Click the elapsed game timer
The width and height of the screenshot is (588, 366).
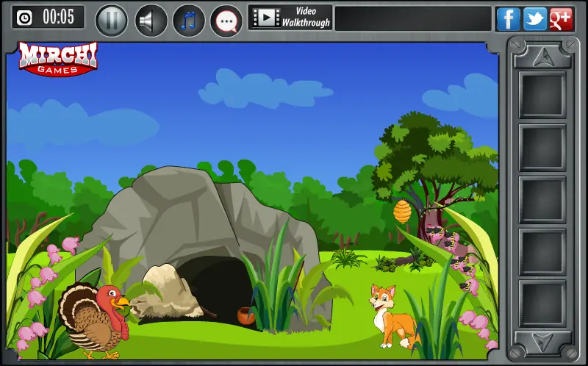click(49, 17)
